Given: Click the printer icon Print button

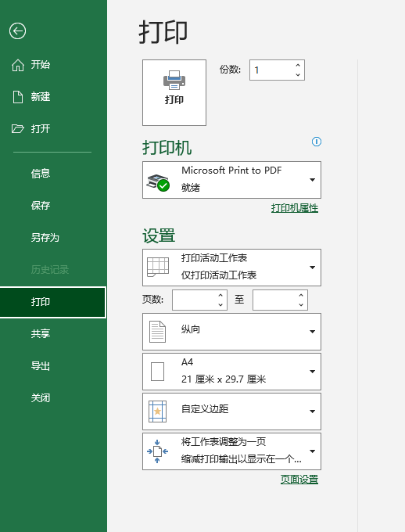Looking at the screenshot, I should (174, 92).
